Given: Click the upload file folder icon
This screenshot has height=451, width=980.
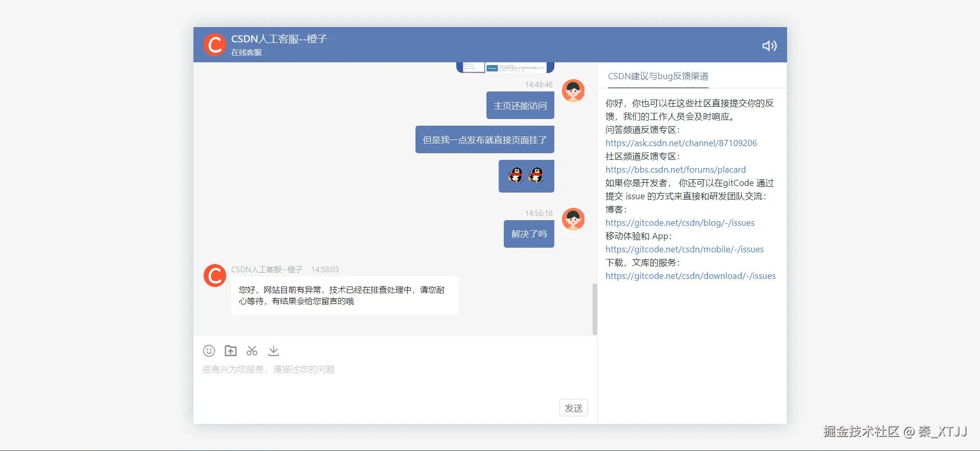Looking at the screenshot, I should (x=231, y=351).
